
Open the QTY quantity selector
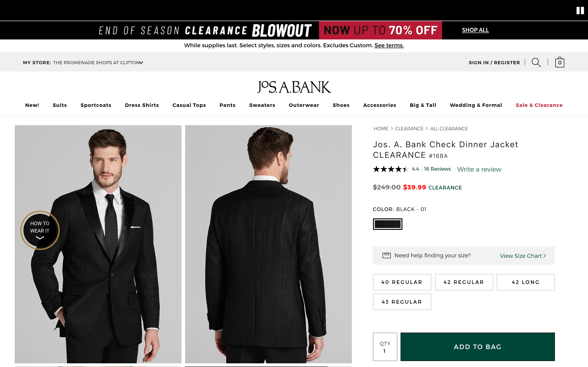tap(385, 347)
